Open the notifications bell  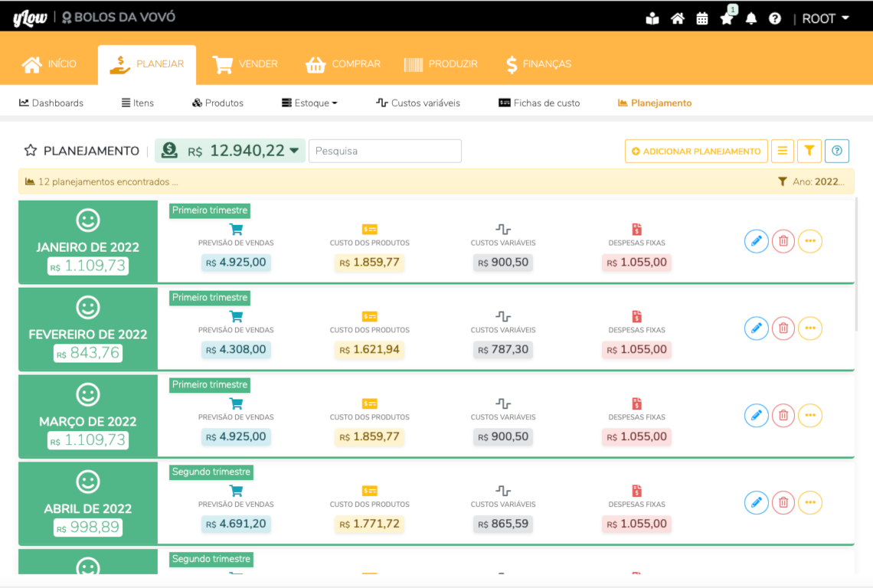pyautogui.click(x=750, y=18)
